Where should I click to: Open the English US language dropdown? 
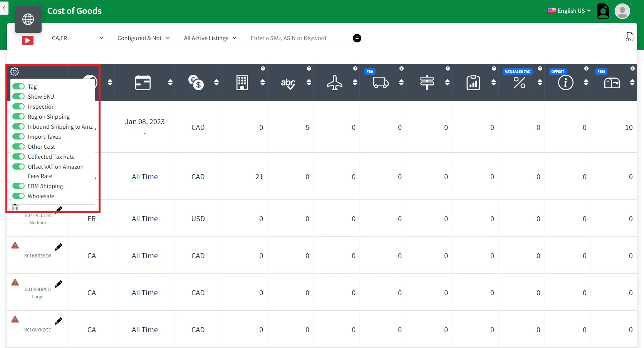click(569, 11)
